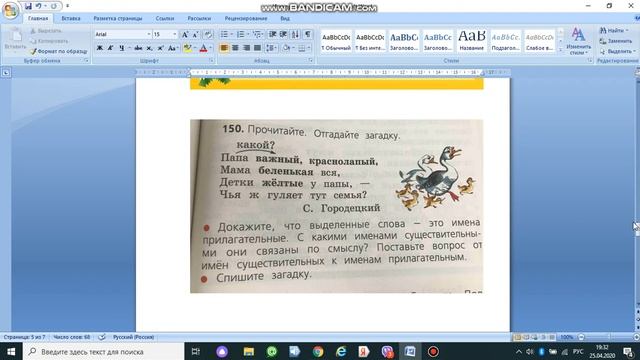The height and width of the screenshot is (360, 640).
Task: Toggle strikethrough formatting
Action: 138,48
